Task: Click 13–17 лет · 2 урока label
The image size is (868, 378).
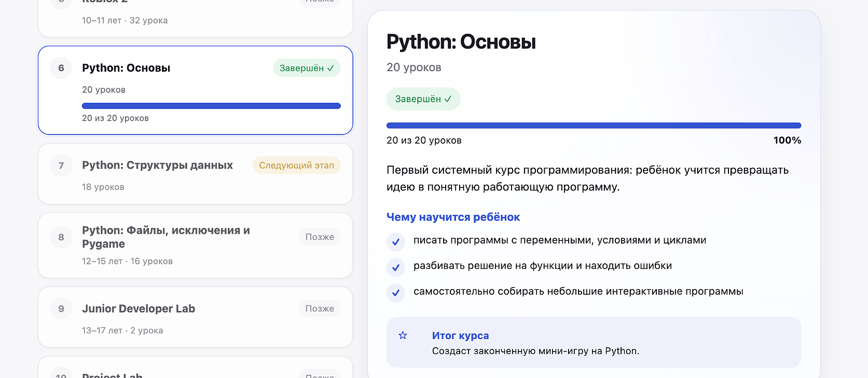Action: 122,330
